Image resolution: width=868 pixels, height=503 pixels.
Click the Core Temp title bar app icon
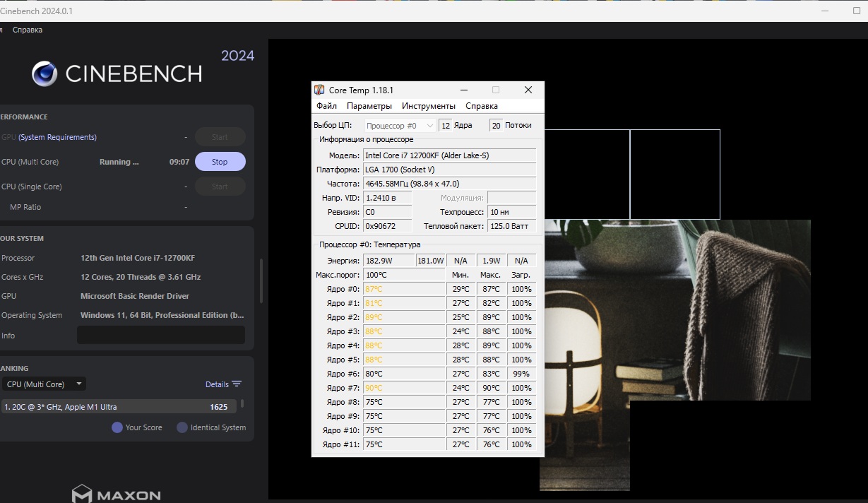[319, 90]
